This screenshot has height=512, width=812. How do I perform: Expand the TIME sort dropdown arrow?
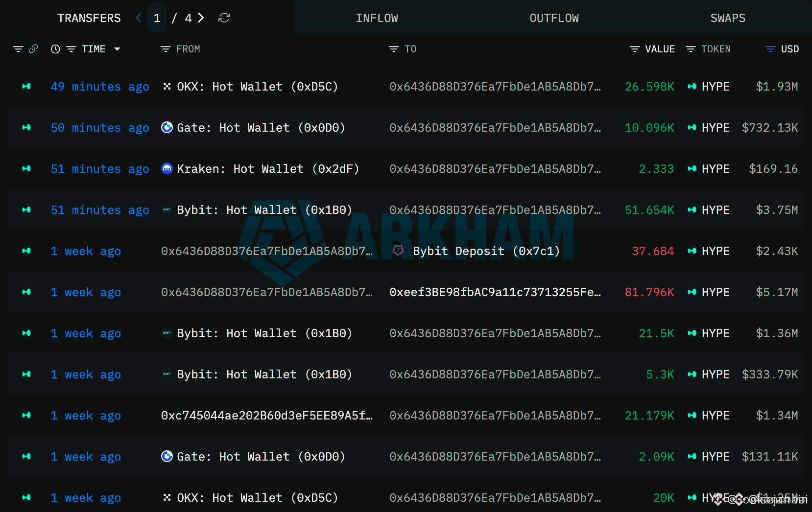click(x=117, y=49)
